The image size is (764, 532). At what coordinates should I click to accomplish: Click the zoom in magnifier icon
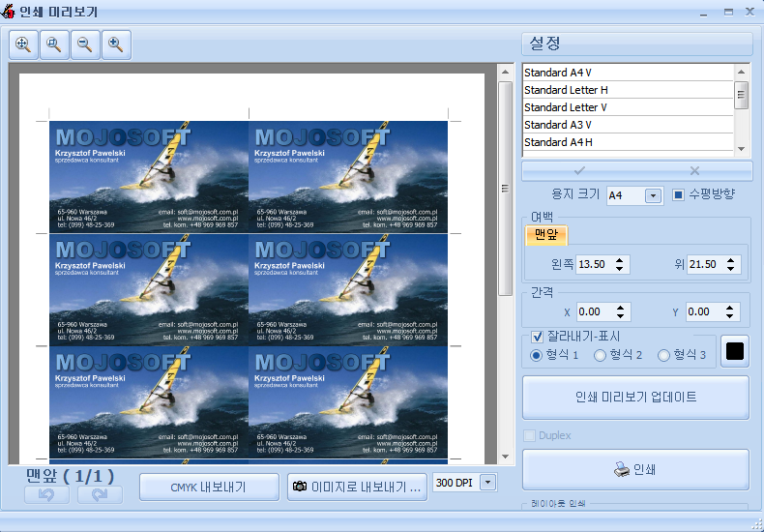(x=116, y=44)
